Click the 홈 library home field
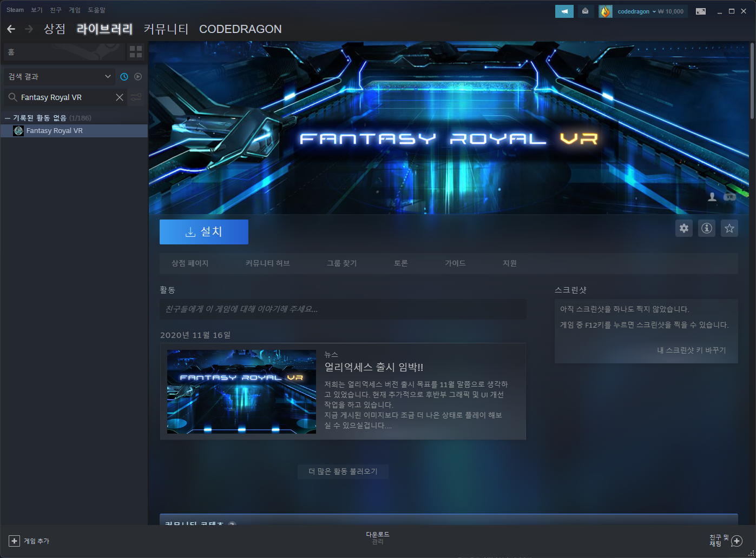The image size is (756, 558). [64, 52]
